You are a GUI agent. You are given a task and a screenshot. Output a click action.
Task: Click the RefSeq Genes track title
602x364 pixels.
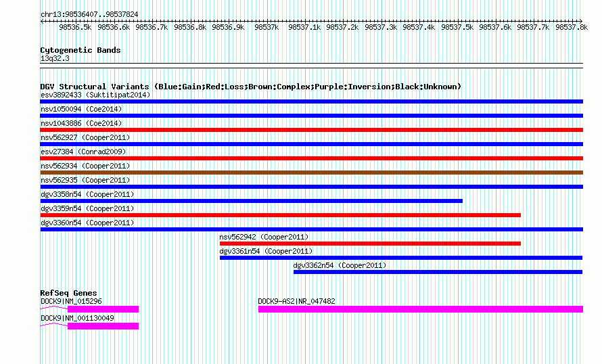pyautogui.click(x=68, y=292)
